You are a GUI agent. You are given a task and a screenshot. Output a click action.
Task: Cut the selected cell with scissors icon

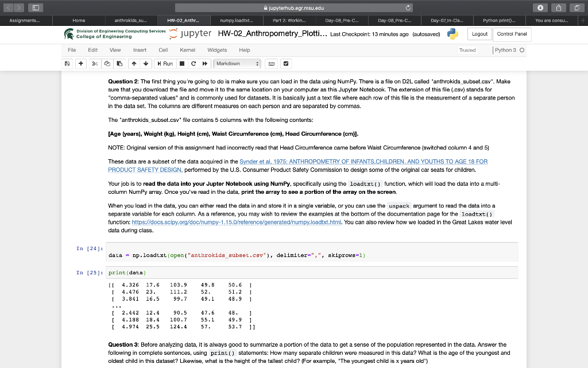coord(94,63)
